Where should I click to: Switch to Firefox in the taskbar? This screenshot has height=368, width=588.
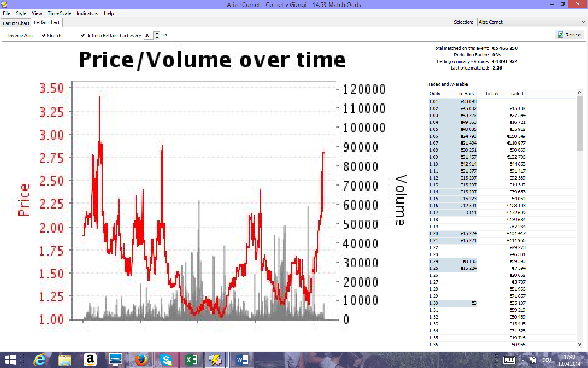[x=141, y=360]
